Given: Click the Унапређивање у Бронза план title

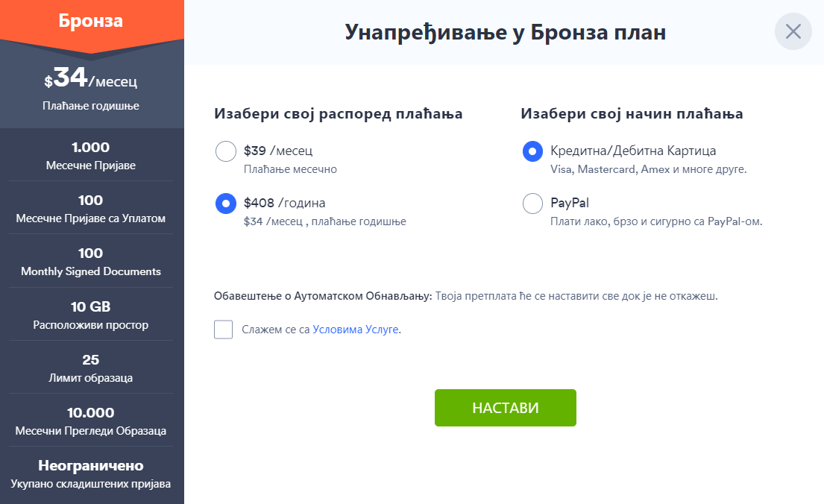Looking at the screenshot, I should click(x=505, y=32).
